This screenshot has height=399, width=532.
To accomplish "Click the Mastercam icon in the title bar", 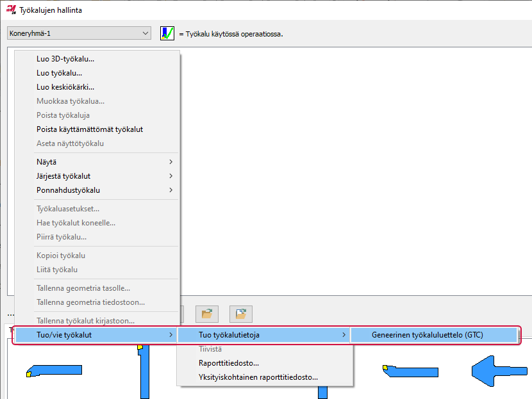I will (10, 10).
